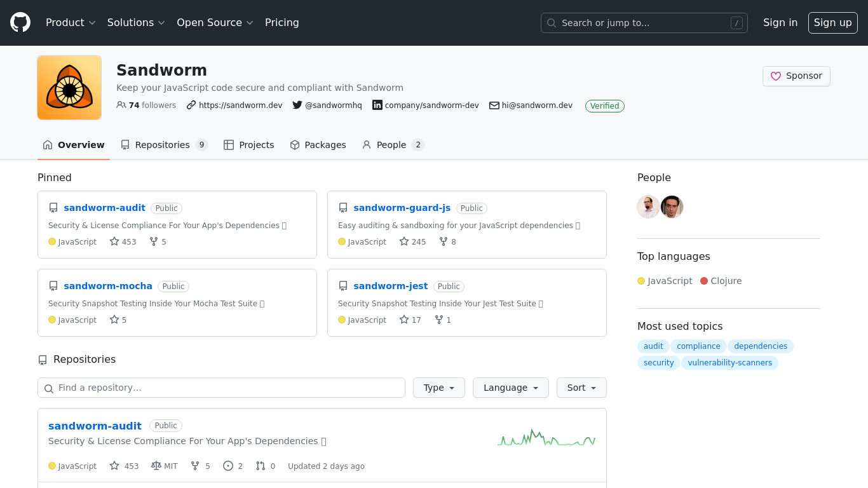Open the Language filter dropdown

tap(511, 388)
